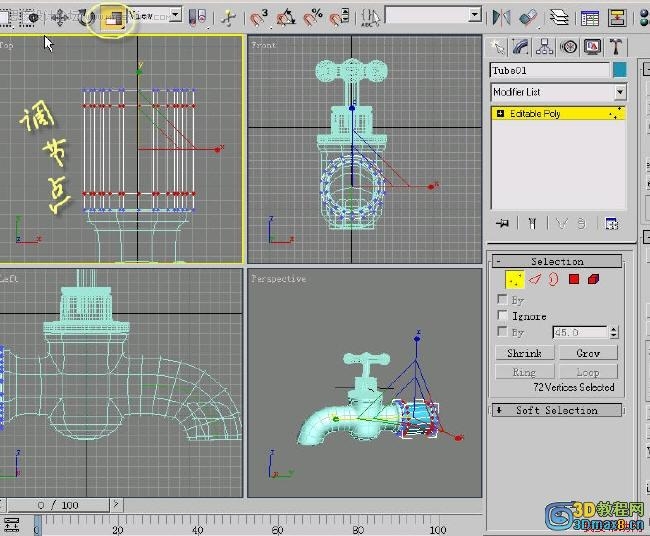Click the Grow selection button
The image size is (650, 536).
coord(587,353)
